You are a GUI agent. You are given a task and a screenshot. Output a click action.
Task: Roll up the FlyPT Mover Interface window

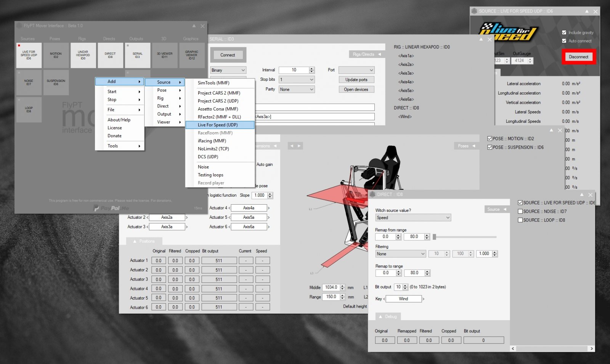(194, 26)
